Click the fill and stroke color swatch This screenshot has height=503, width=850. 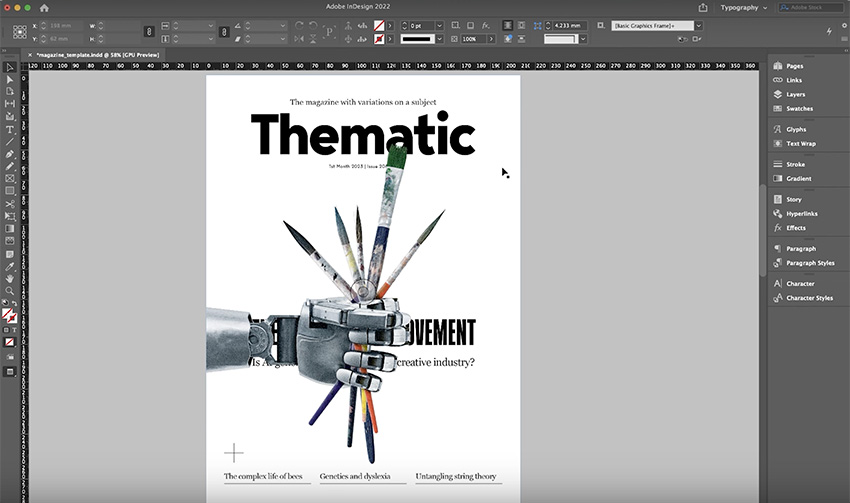click(x=9, y=315)
